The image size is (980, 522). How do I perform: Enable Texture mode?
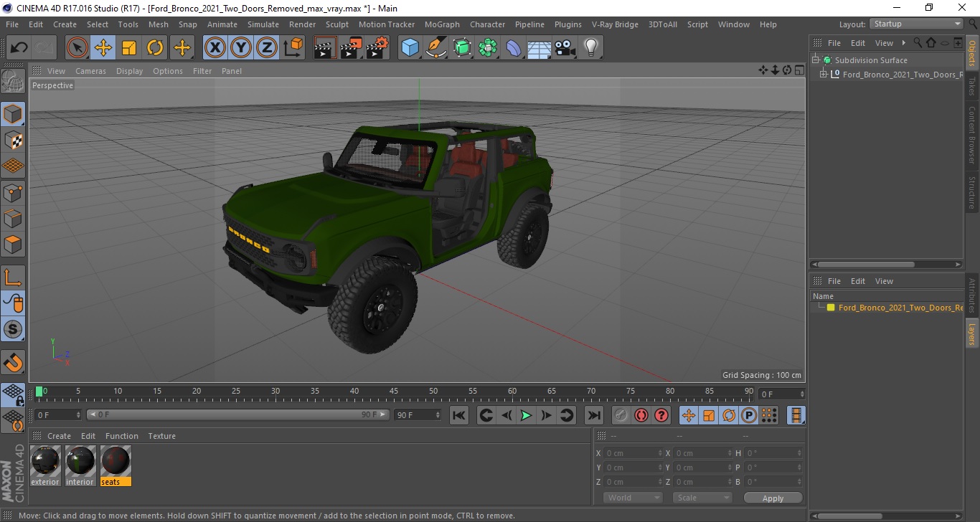click(13, 140)
